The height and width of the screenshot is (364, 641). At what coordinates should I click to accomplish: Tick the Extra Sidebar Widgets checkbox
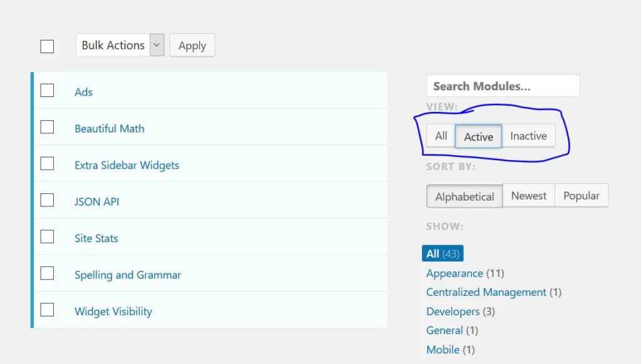(x=47, y=163)
